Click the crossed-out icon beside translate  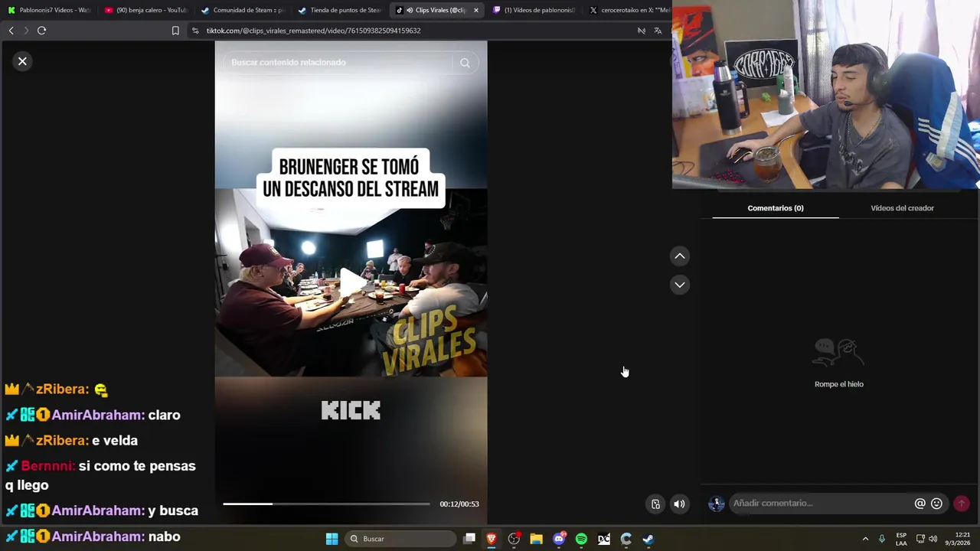tap(642, 31)
